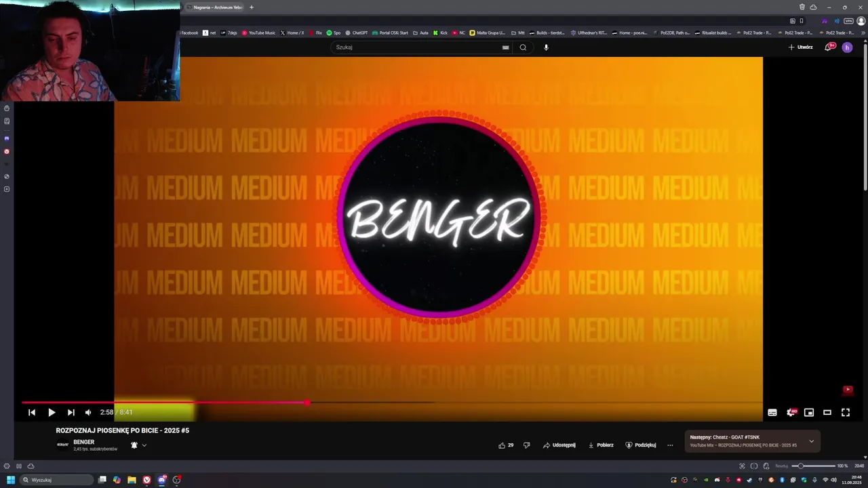The height and width of the screenshot is (488, 868).
Task: Skip to the next video
Action: (71, 412)
